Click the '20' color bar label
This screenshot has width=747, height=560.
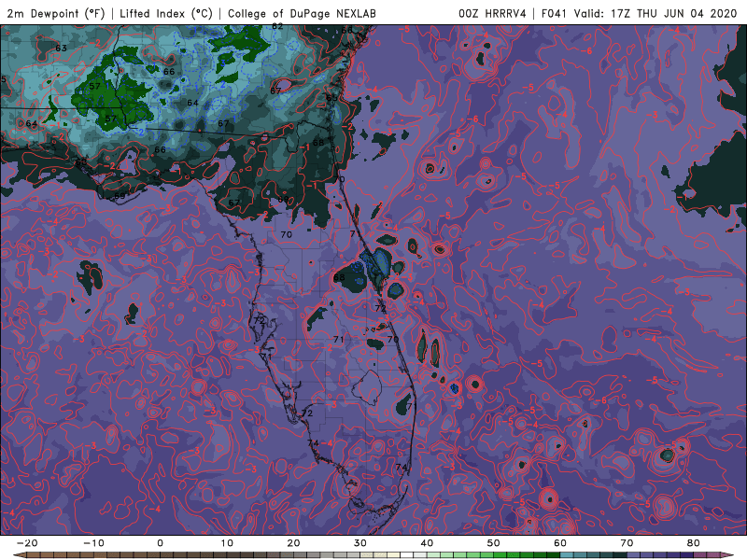click(x=293, y=543)
